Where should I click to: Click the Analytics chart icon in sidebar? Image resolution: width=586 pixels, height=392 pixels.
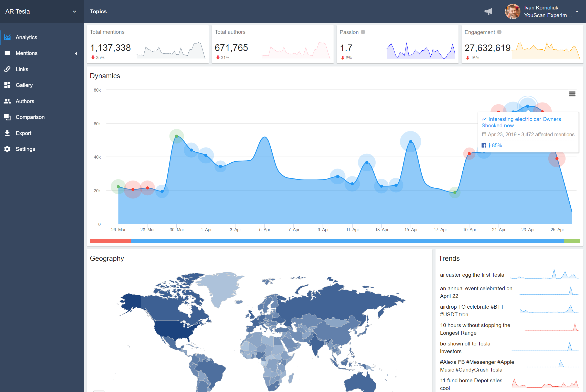point(7,37)
